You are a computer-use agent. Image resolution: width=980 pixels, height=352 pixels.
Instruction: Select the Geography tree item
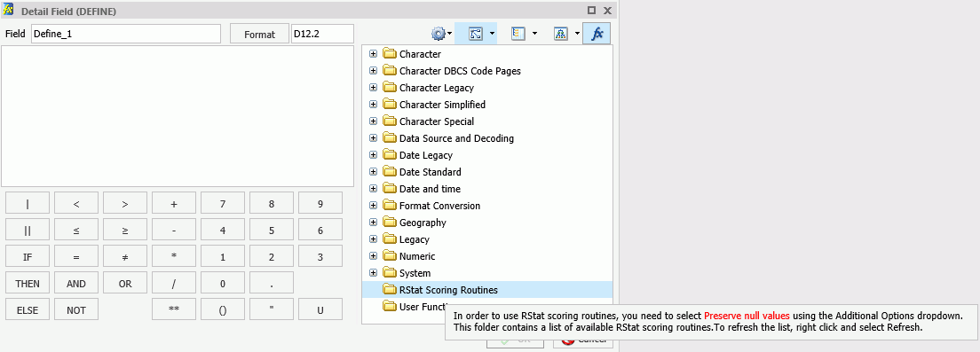pyautogui.click(x=423, y=223)
